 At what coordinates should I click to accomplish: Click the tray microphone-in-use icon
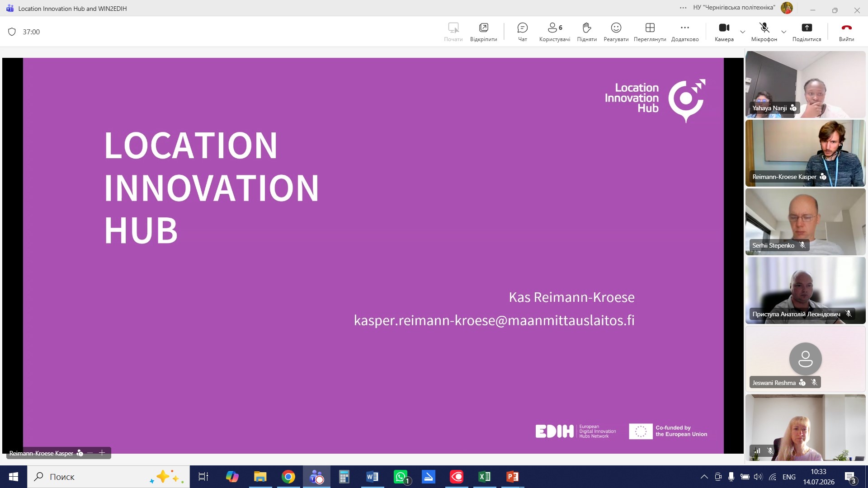coord(731,477)
